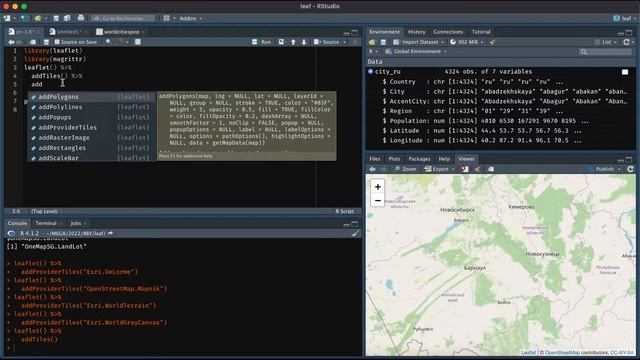Switch to the History tab
Screen dimensions: 640x360
[x=416, y=32]
